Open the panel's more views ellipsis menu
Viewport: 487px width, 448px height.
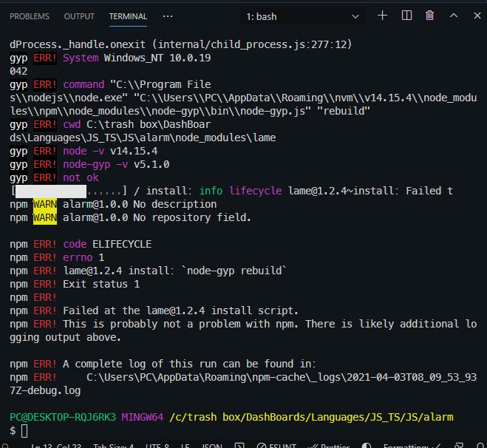pyautogui.click(x=168, y=16)
